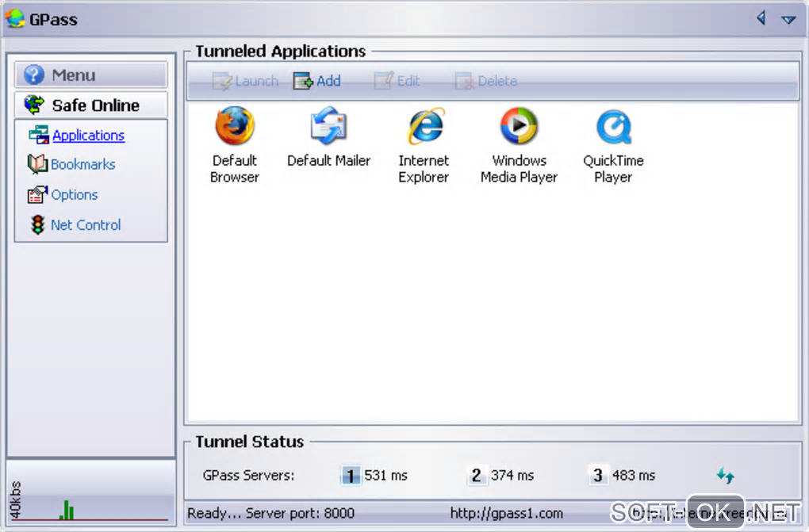This screenshot has height=532, width=809.
Task: Click the Options checklist icon
Action: tap(37, 194)
